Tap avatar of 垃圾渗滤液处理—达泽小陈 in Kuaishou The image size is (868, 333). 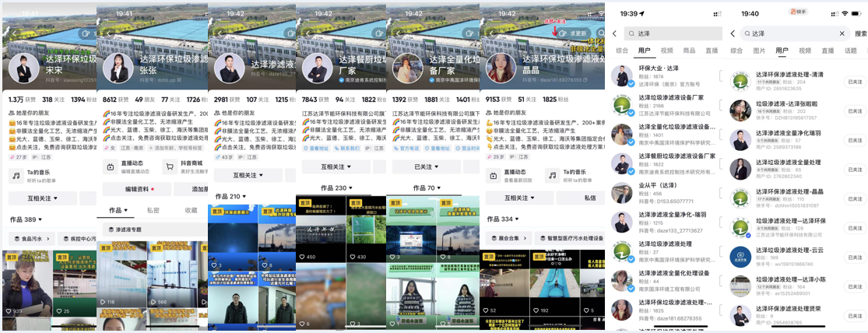coord(740,286)
